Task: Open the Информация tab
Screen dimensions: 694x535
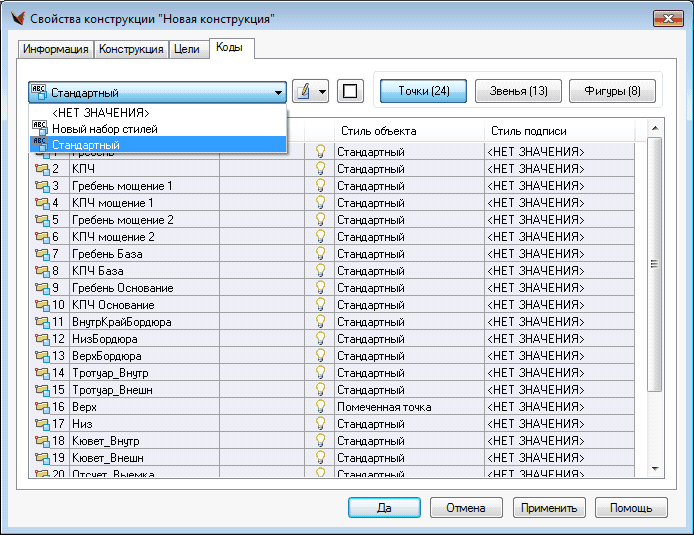Action: pos(56,49)
